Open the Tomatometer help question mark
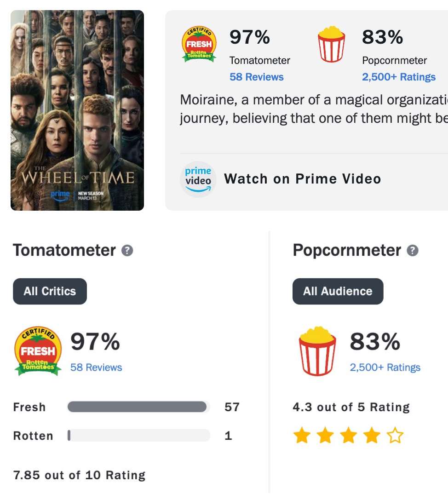The width and height of the screenshot is (448, 494). click(x=127, y=251)
